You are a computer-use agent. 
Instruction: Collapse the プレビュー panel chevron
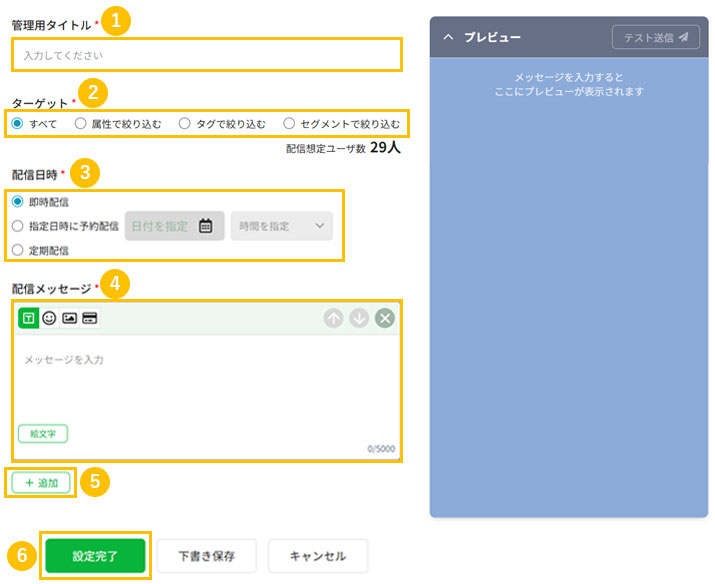(x=448, y=37)
